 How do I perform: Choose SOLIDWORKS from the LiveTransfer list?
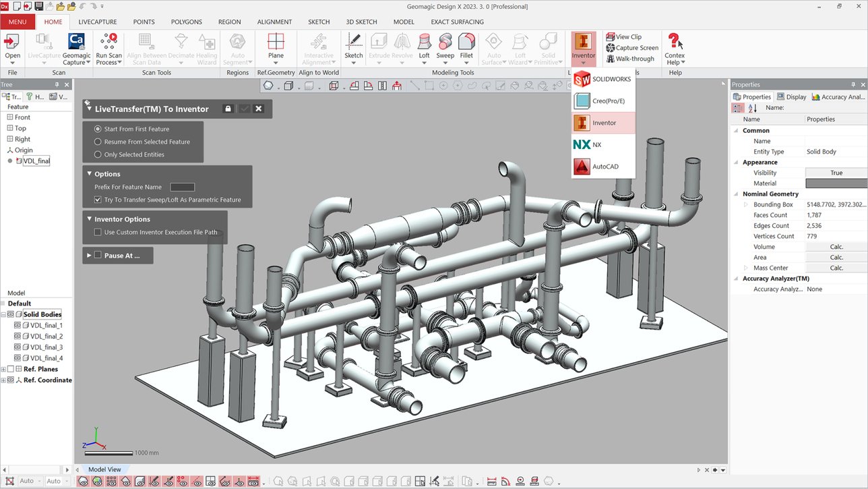pos(602,80)
